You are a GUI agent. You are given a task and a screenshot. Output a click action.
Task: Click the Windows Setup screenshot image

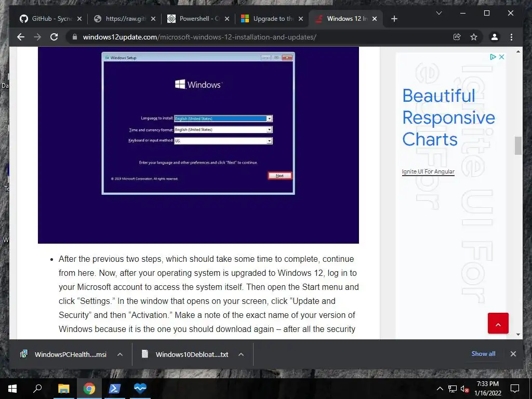click(198, 145)
